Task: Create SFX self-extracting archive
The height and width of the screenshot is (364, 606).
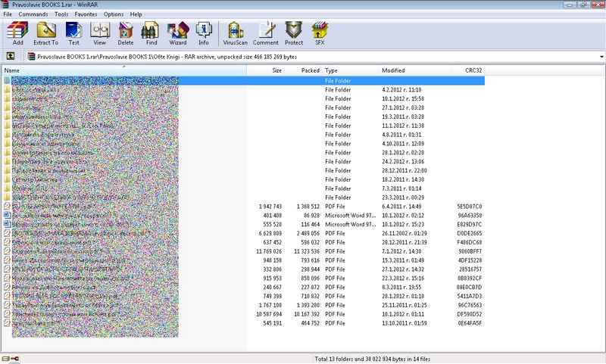Action: tap(320, 33)
